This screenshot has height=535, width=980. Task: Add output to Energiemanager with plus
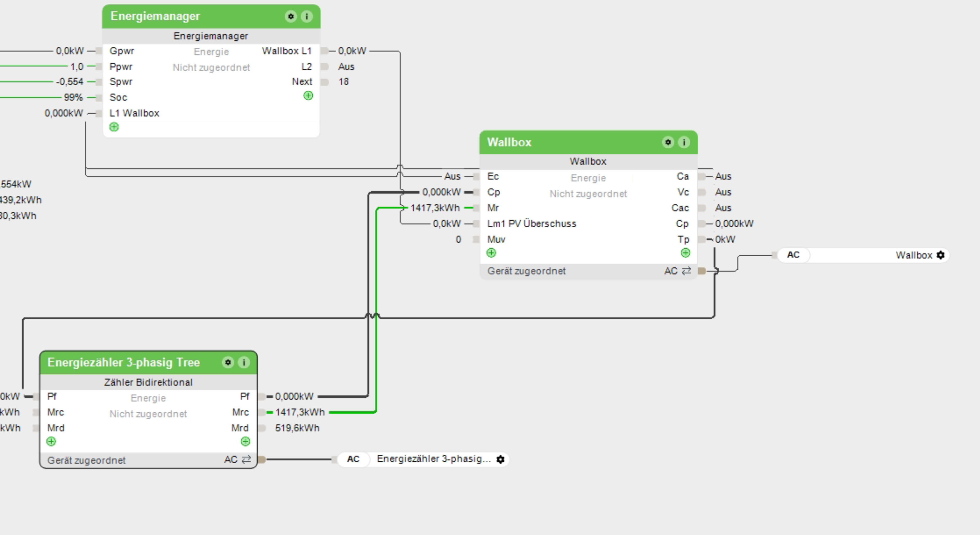click(x=308, y=95)
